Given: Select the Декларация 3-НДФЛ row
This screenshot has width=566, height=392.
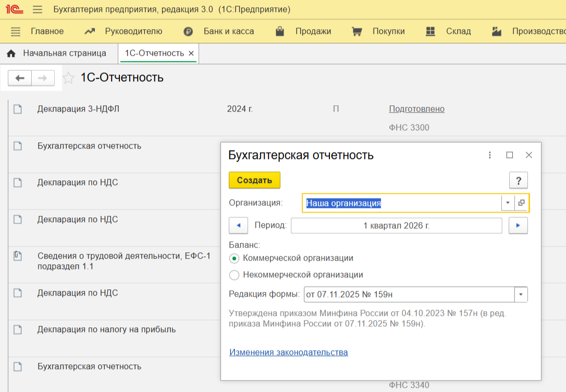Looking at the screenshot, I should tap(287, 118).
